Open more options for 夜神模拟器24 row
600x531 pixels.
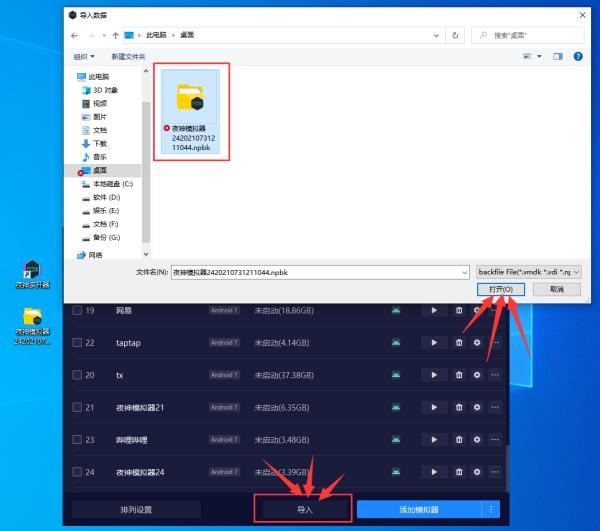[495, 472]
